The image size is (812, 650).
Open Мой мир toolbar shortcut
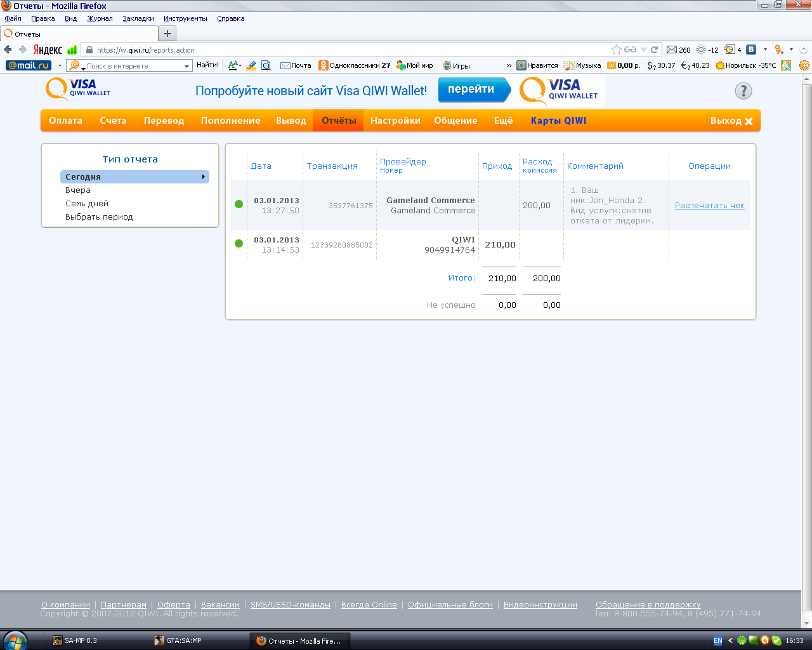click(x=414, y=65)
